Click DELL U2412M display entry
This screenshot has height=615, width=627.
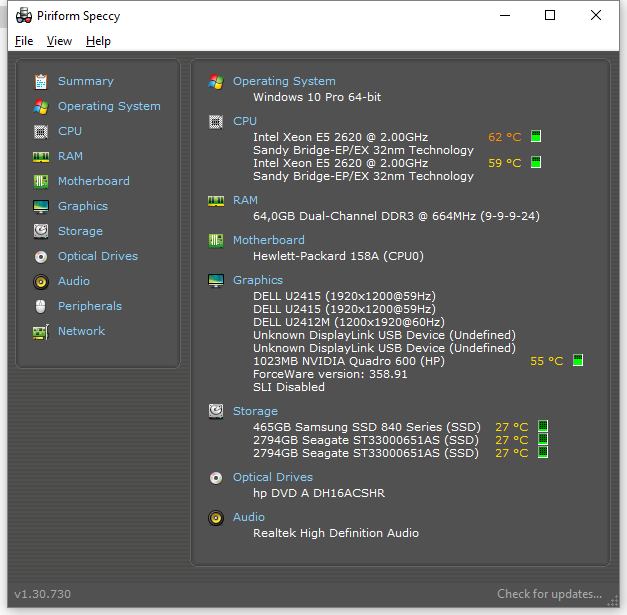pos(349,322)
